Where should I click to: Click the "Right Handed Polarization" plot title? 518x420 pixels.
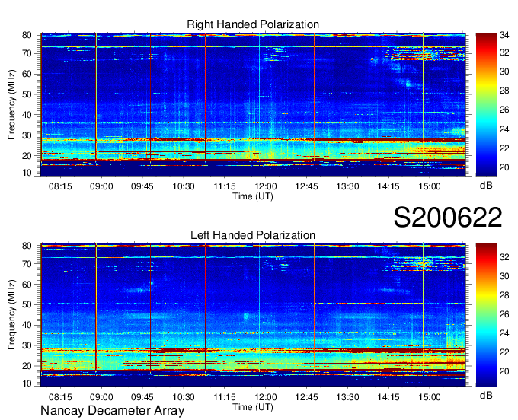tap(253, 24)
